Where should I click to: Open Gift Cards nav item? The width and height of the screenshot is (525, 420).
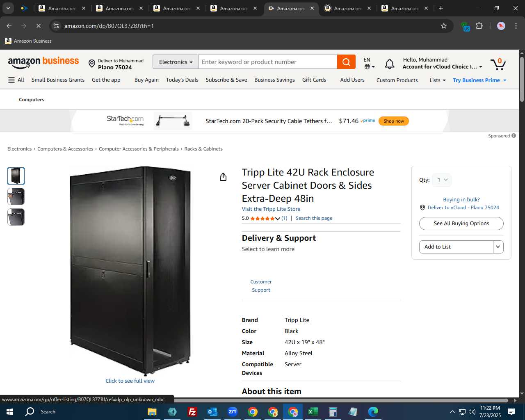(314, 80)
